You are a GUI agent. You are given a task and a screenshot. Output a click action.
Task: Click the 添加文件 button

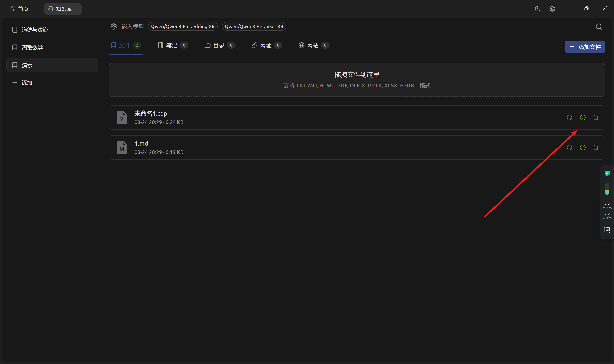coord(584,47)
